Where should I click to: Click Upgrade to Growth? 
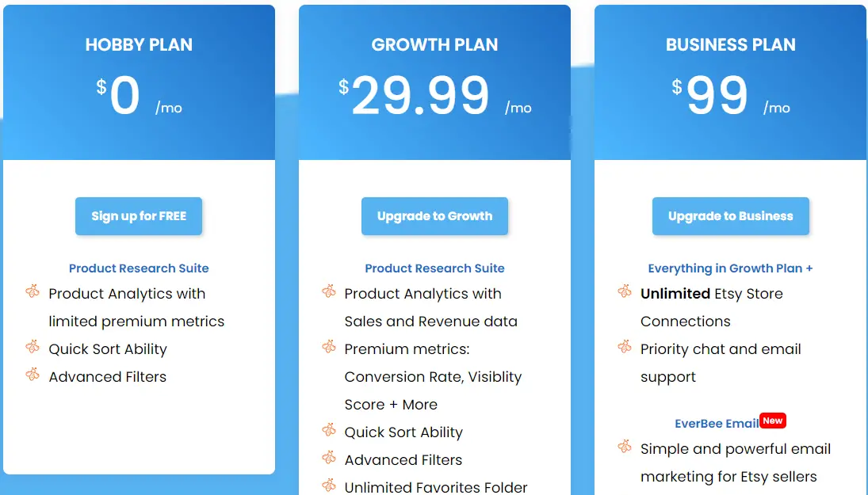coord(434,215)
